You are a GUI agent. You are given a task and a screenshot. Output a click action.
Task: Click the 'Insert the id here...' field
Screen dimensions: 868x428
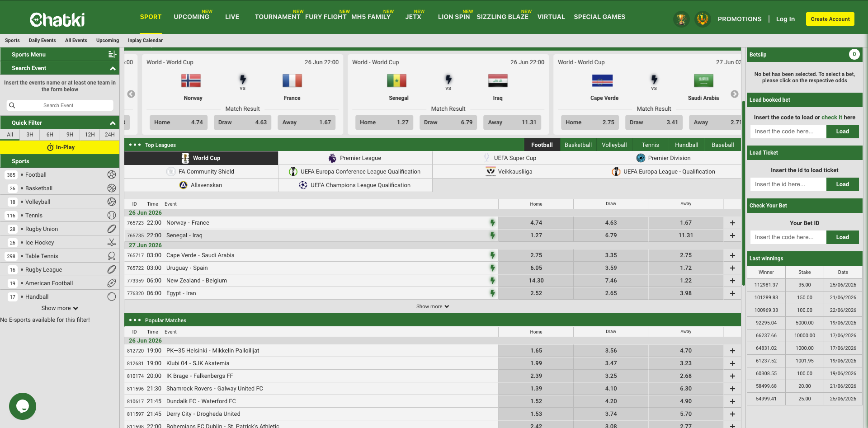coord(788,184)
